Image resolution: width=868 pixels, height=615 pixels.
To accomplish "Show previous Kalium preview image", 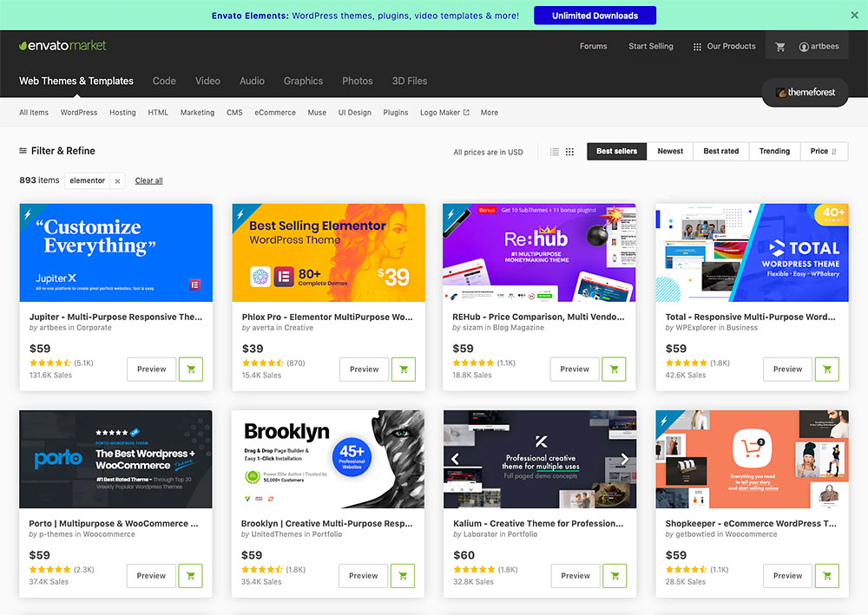I will tap(455, 459).
